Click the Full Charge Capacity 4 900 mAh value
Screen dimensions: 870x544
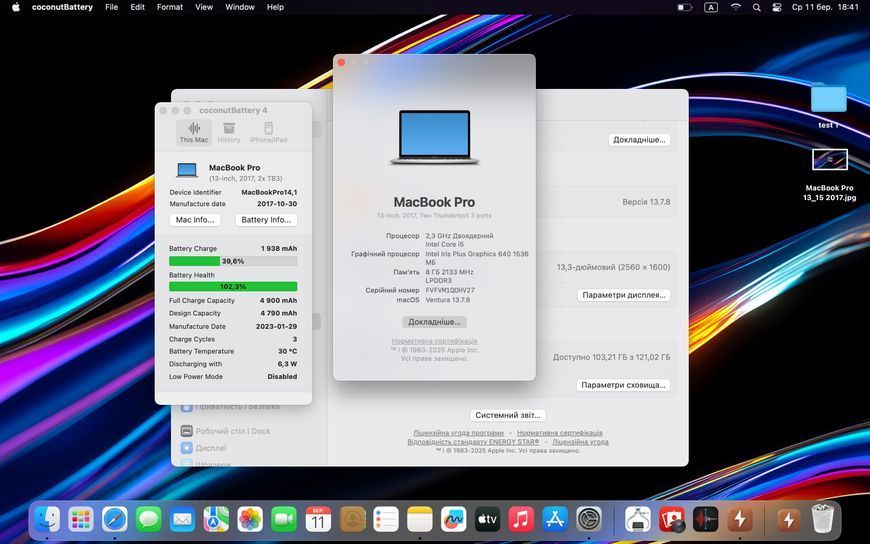(x=278, y=300)
